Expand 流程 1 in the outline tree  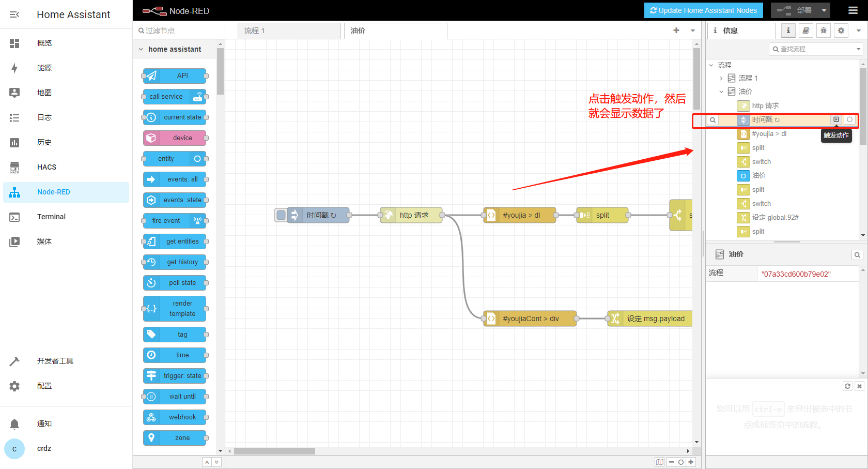(x=721, y=78)
